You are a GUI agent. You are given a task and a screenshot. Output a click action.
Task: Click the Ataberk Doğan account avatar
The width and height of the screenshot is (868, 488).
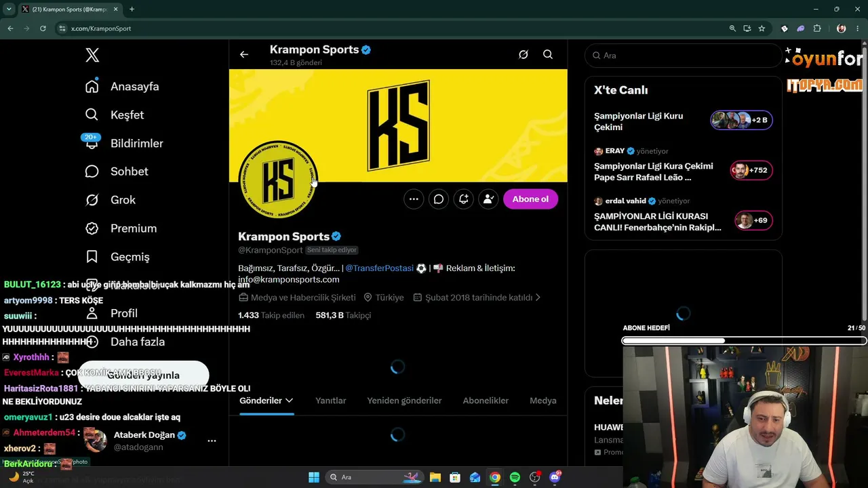click(95, 441)
